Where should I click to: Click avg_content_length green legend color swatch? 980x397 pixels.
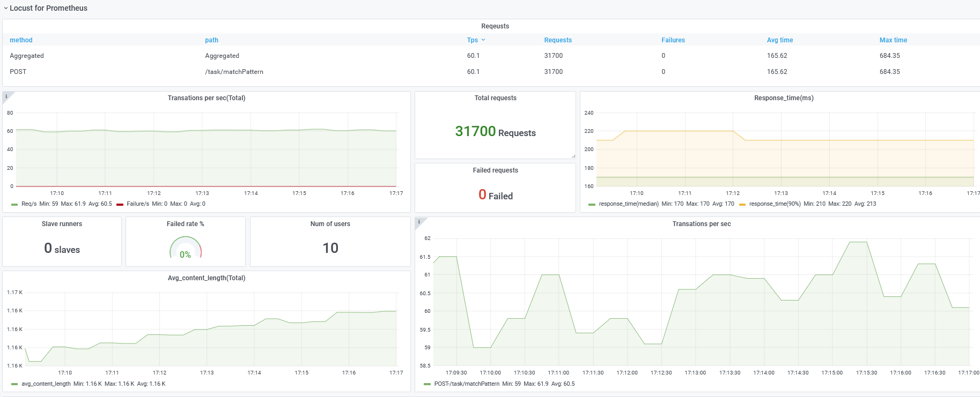[14, 384]
